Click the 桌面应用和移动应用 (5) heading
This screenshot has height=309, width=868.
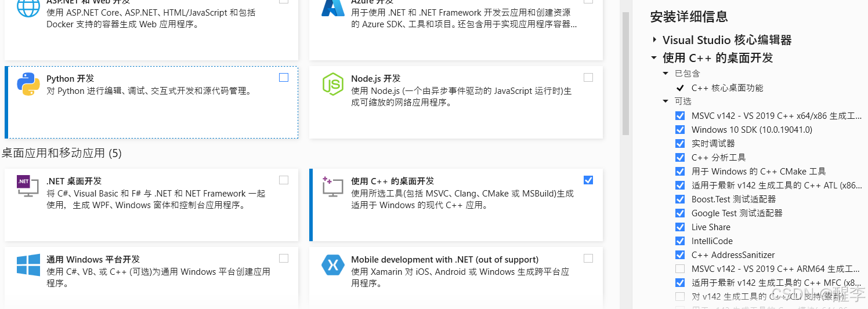coord(62,154)
